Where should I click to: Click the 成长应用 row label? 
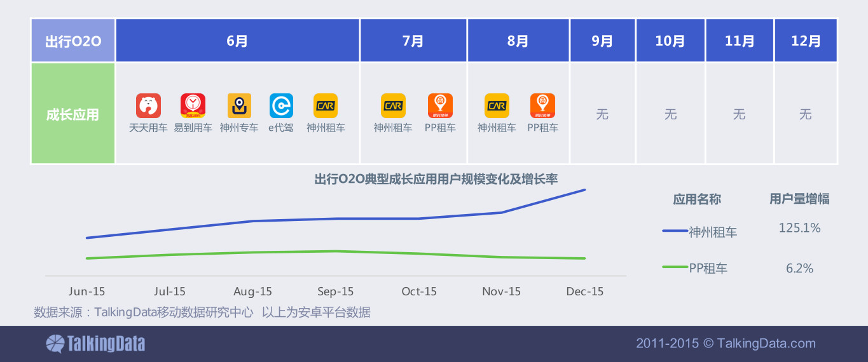pos(73,113)
